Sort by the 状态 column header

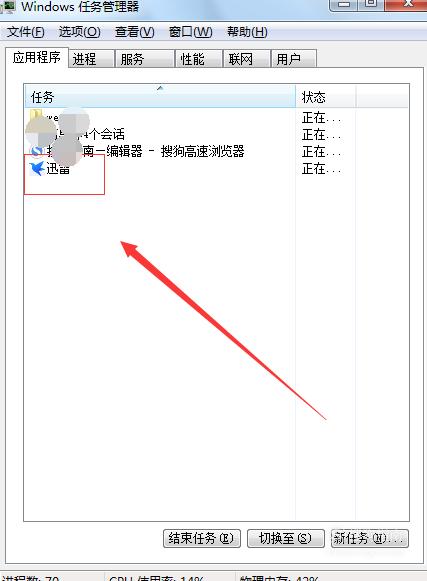(325, 97)
